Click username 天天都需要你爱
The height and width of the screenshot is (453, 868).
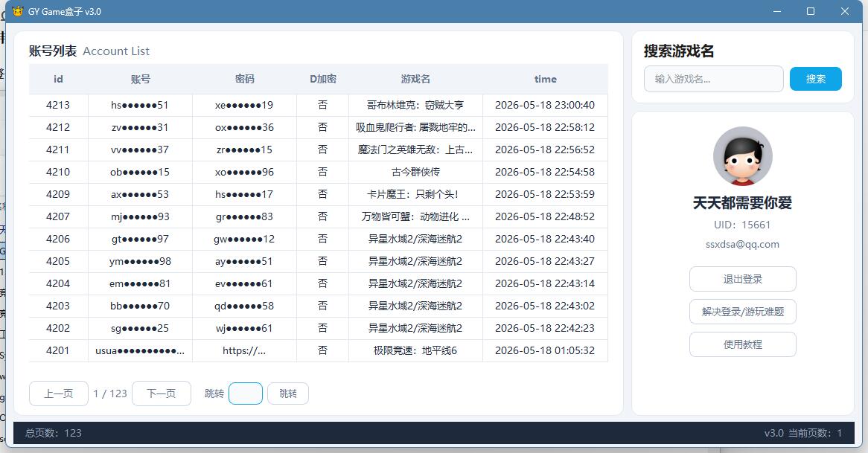click(x=742, y=202)
